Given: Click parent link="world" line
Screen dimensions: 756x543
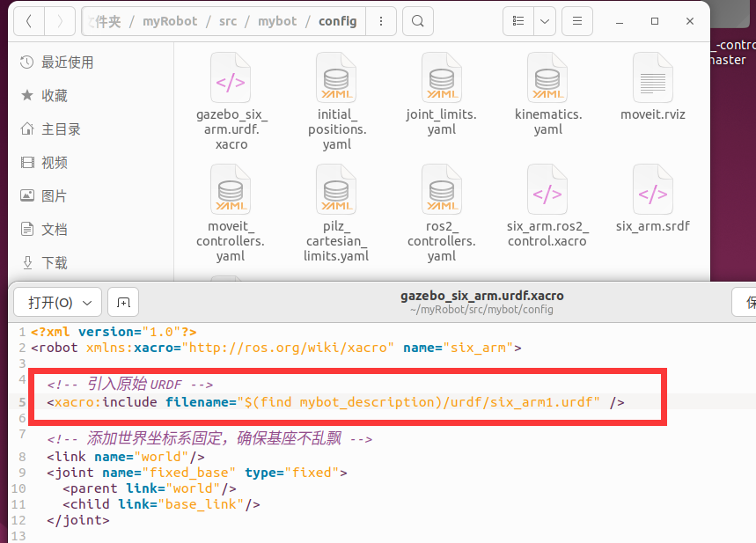Looking at the screenshot, I should [x=150, y=488].
